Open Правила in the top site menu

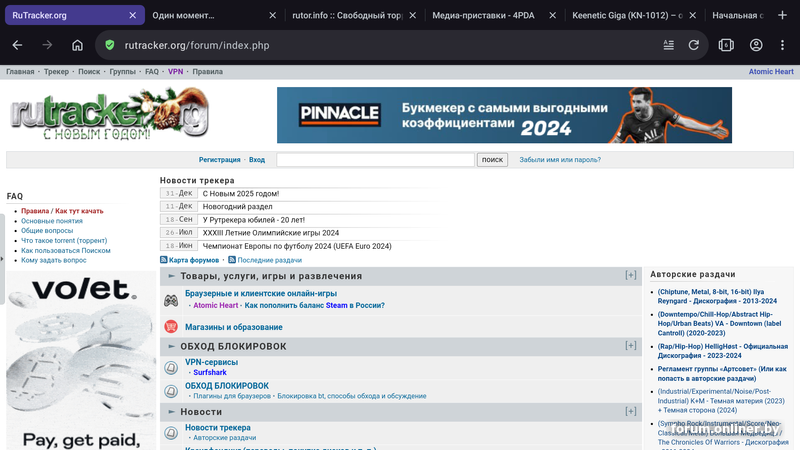pyautogui.click(x=207, y=71)
